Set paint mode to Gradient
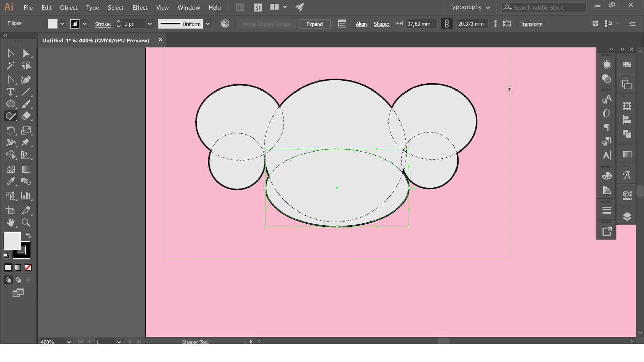Image resolution: width=644 pixels, height=362 pixels. (x=18, y=267)
